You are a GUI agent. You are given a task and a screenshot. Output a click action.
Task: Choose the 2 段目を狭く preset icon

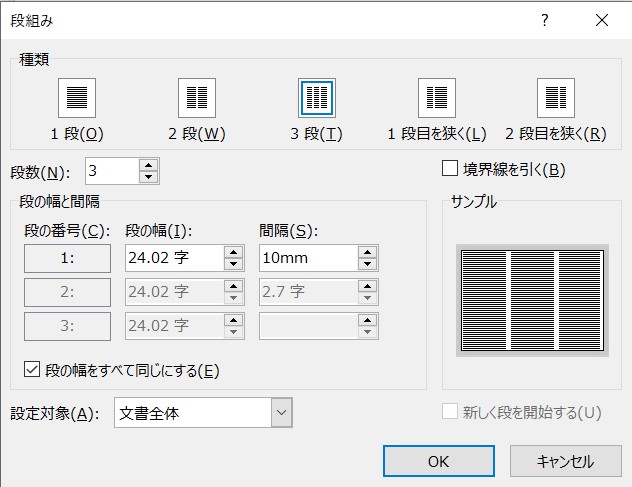point(556,98)
